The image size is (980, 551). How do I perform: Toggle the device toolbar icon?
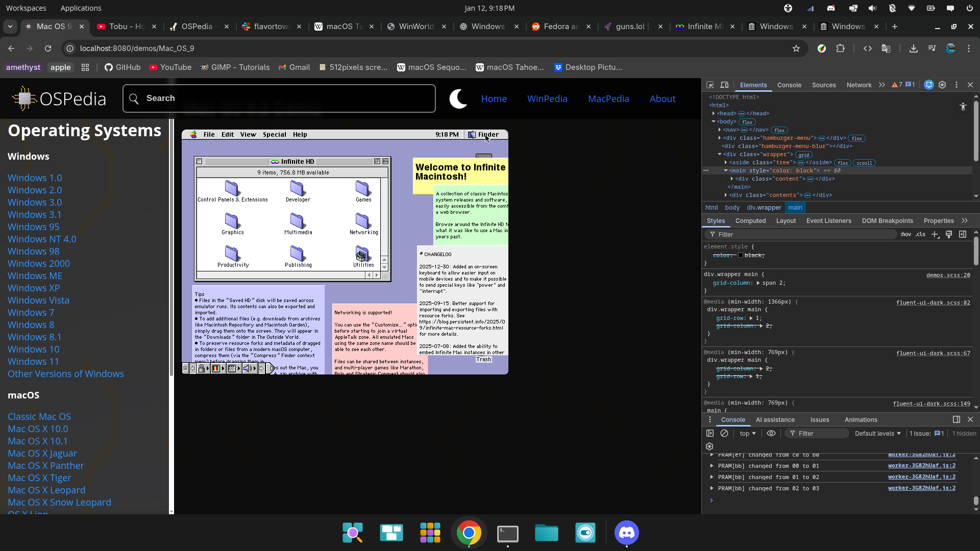click(x=724, y=85)
